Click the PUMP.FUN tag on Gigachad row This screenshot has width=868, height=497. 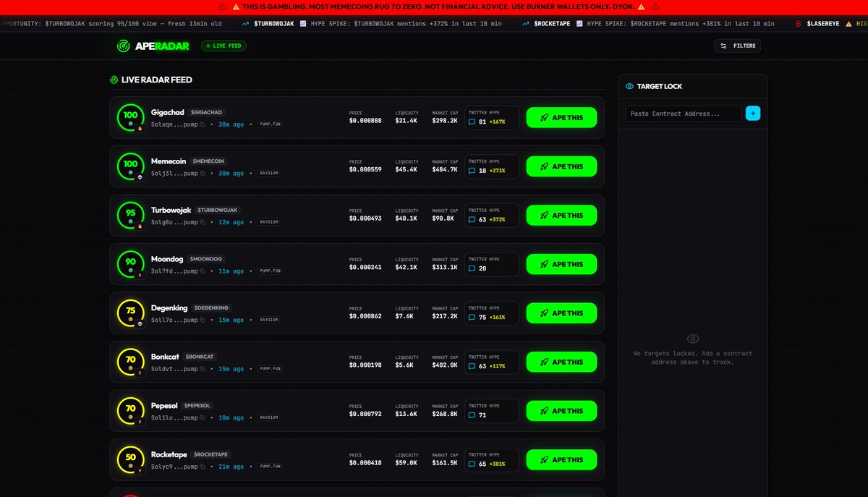coord(271,124)
